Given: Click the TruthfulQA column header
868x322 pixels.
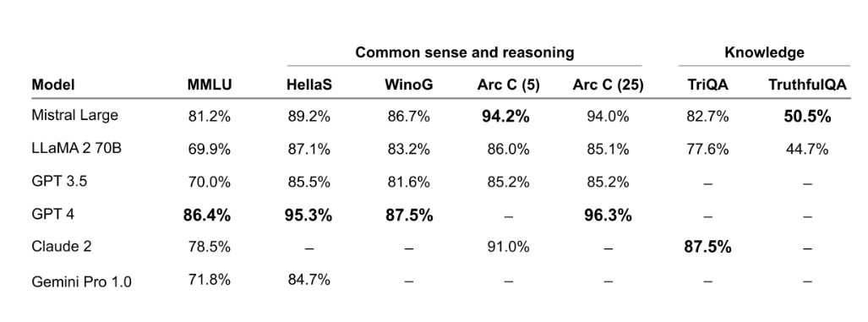Looking at the screenshot, I should click(x=807, y=85).
